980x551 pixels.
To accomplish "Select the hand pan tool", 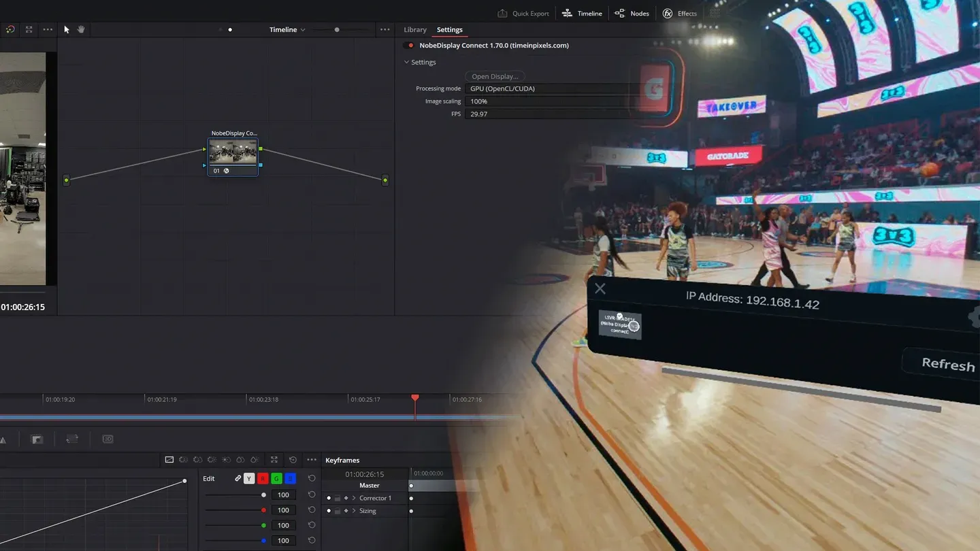I will 81,29.
